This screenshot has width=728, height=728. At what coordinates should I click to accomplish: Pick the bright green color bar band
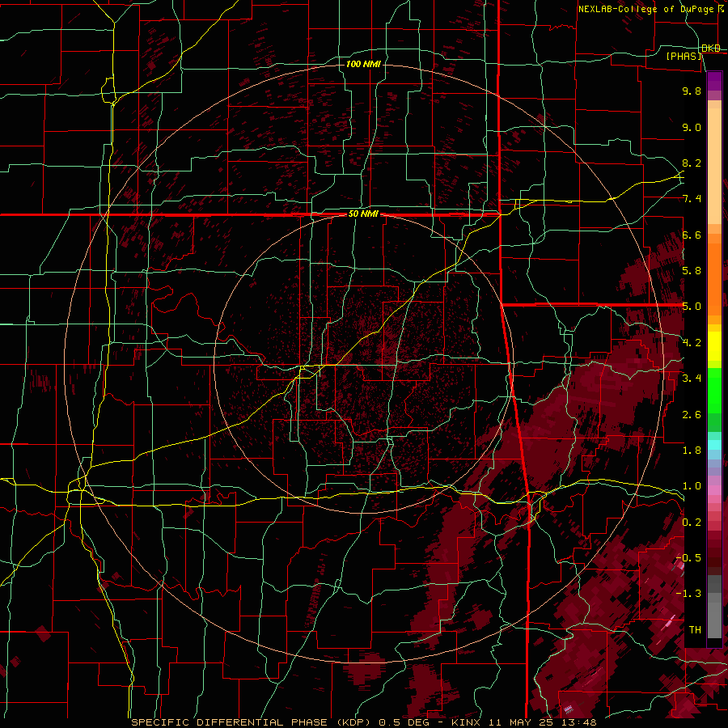pyautogui.click(x=714, y=390)
